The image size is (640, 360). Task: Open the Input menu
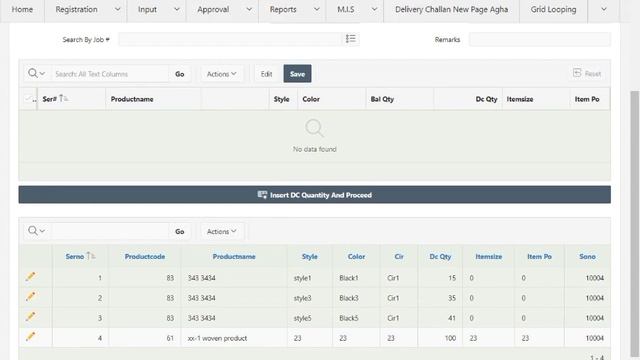(x=147, y=9)
